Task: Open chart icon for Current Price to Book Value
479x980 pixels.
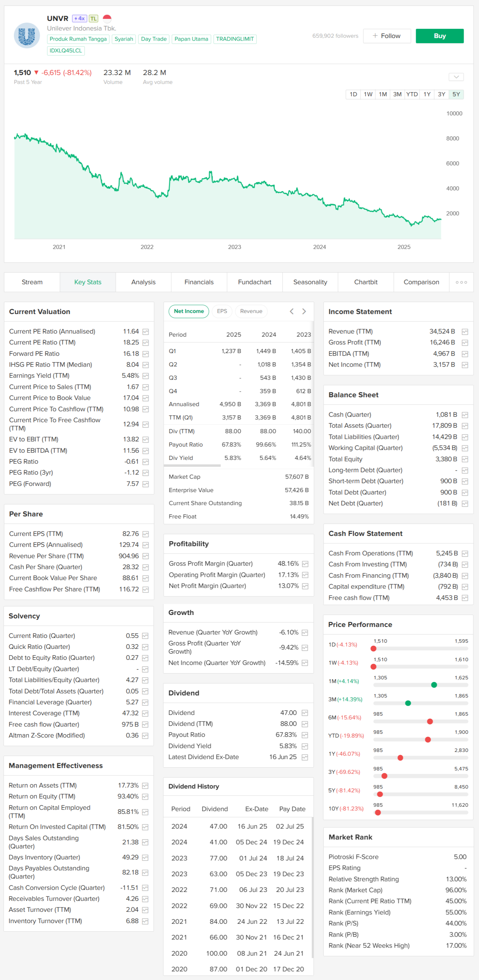Action: tap(145, 398)
